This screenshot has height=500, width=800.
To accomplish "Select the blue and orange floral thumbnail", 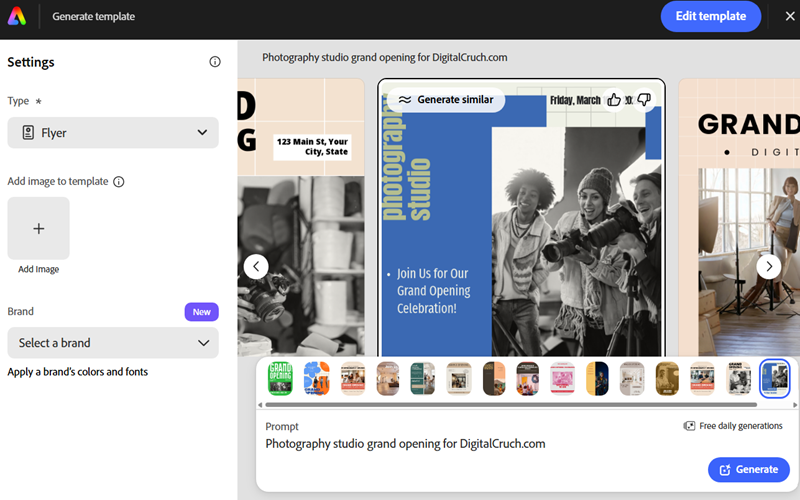I will (x=316, y=378).
